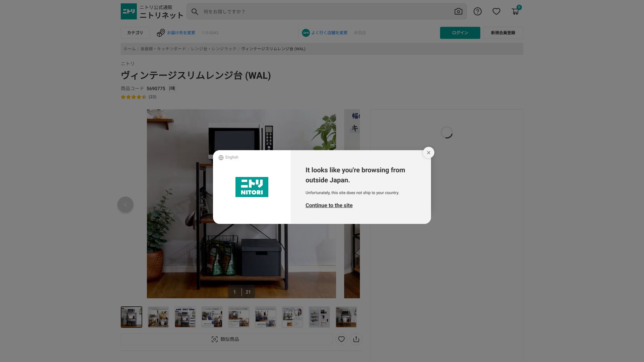Click the globe English language selector
The image size is (644, 362).
[228, 158]
